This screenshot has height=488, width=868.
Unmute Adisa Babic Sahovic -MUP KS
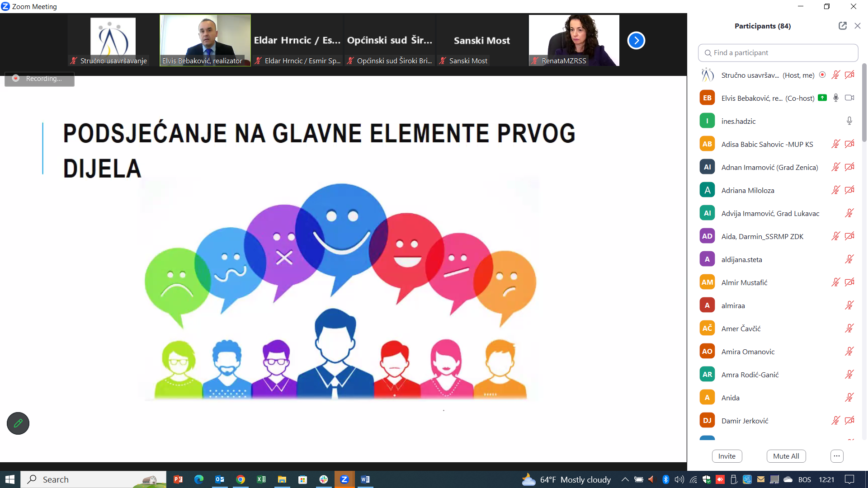(x=836, y=144)
